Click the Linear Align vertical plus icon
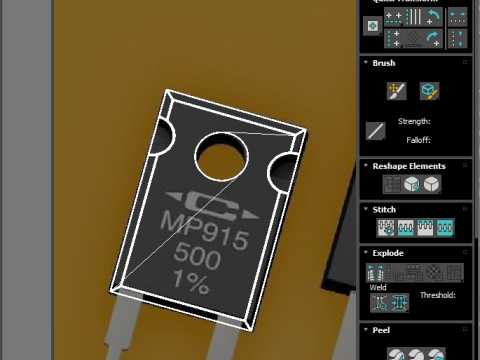This screenshot has height=360, width=480. [x=393, y=39]
